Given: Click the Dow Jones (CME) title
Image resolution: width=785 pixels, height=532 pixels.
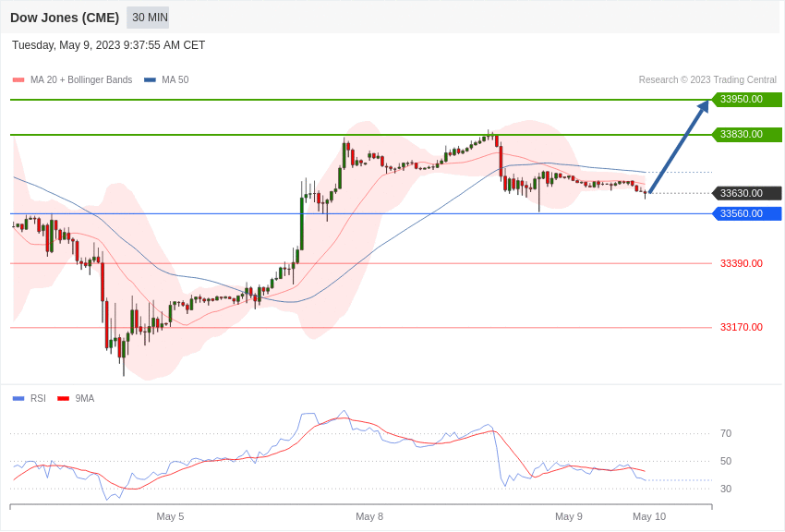Looking at the screenshot, I should [x=65, y=18].
